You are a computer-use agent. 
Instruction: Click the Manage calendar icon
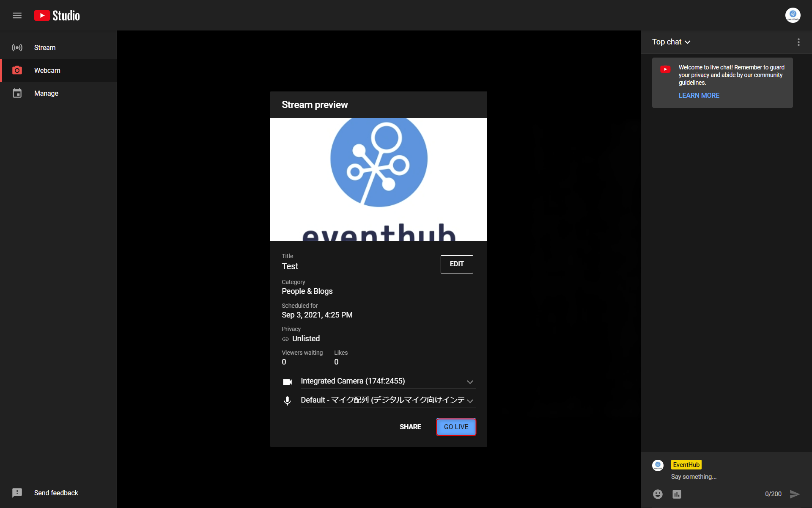[x=17, y=93]
